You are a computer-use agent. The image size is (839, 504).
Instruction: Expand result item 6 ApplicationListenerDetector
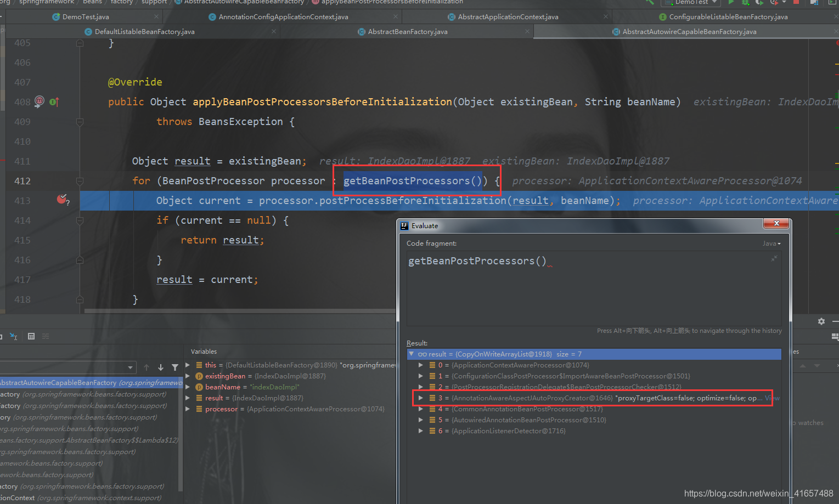(x=421, y=431)
